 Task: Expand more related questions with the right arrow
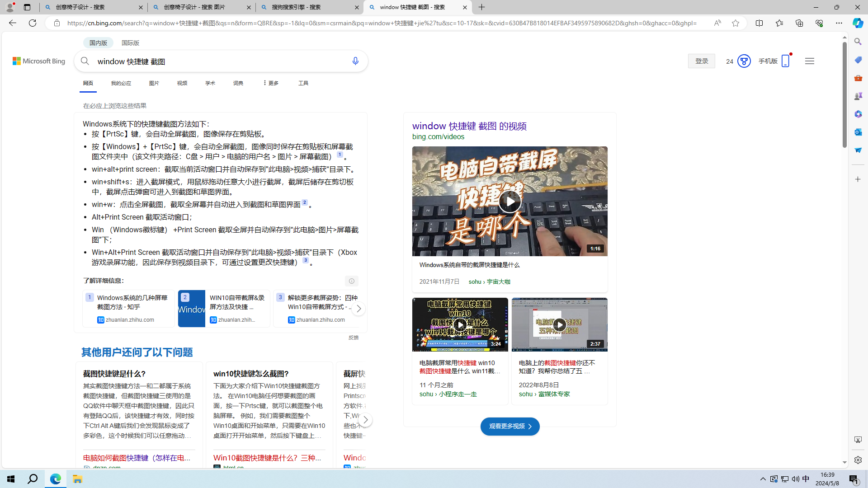[x=365, y=419]
